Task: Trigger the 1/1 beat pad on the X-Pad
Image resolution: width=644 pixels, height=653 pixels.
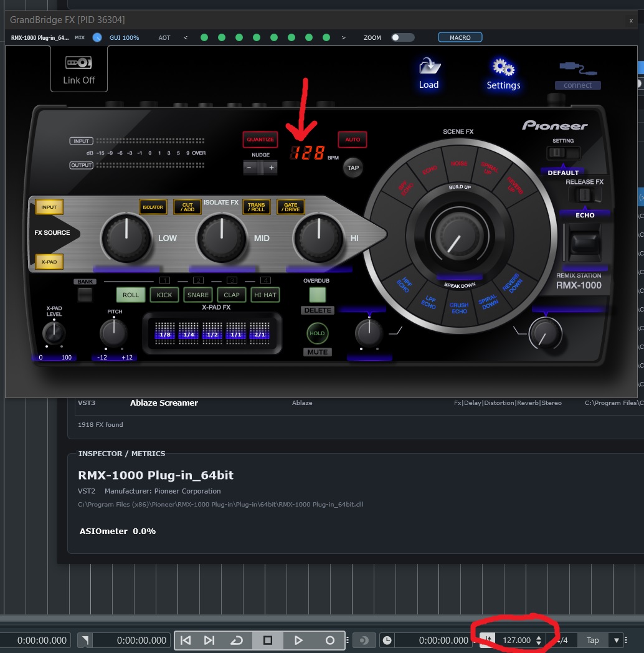Action: pos(236,333)
